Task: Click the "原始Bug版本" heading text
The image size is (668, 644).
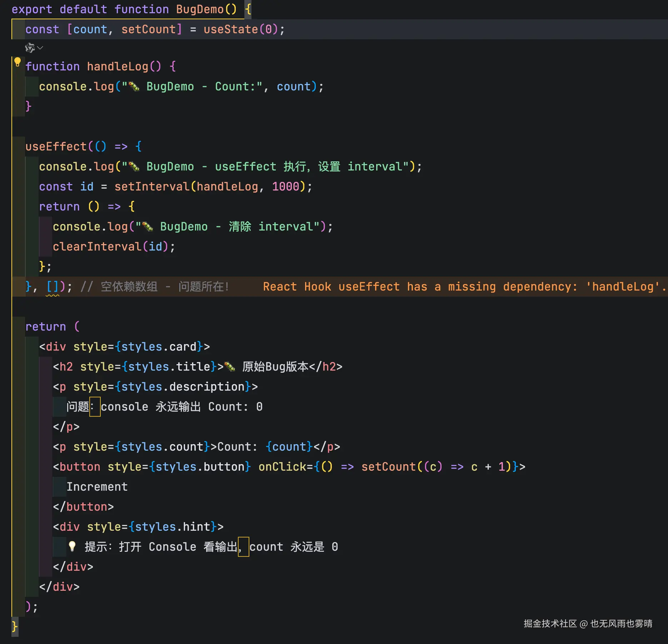Action: pyautogui.click(x=275, y=367)
